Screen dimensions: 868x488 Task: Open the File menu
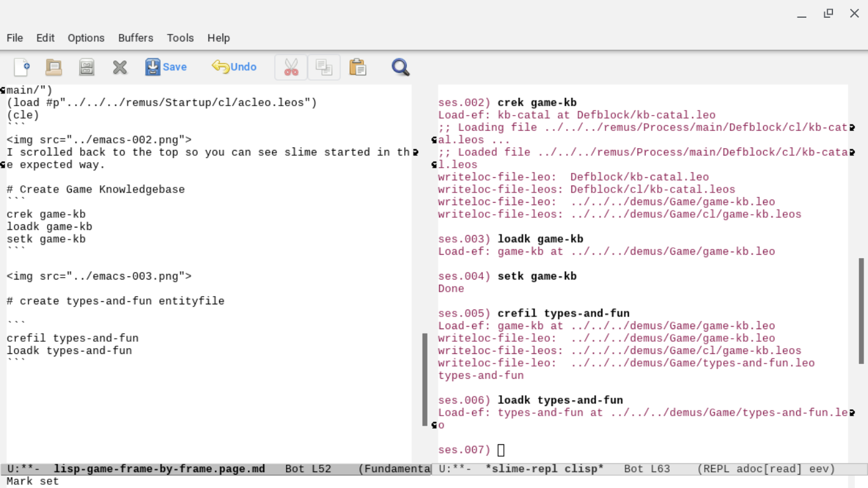coord(15,38)
